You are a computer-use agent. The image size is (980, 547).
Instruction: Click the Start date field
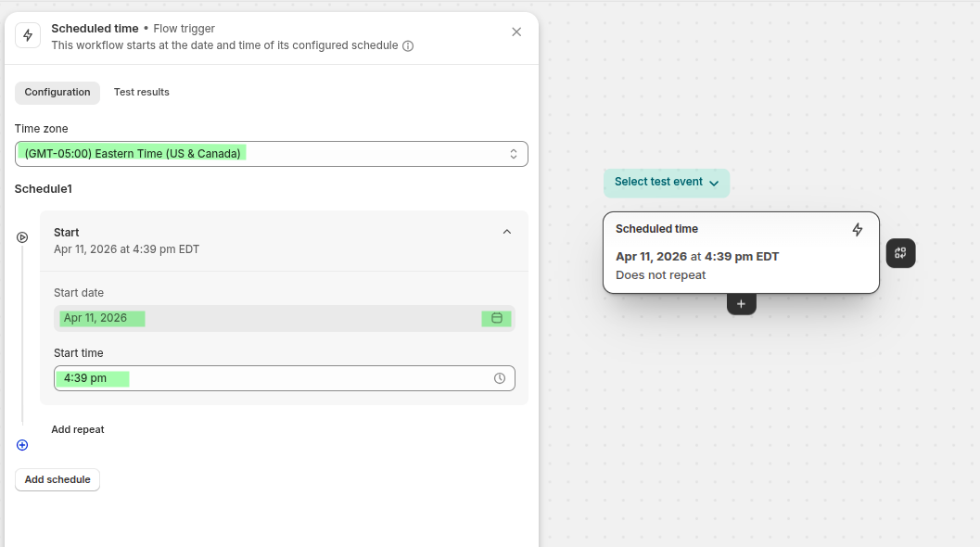(269, 318)
